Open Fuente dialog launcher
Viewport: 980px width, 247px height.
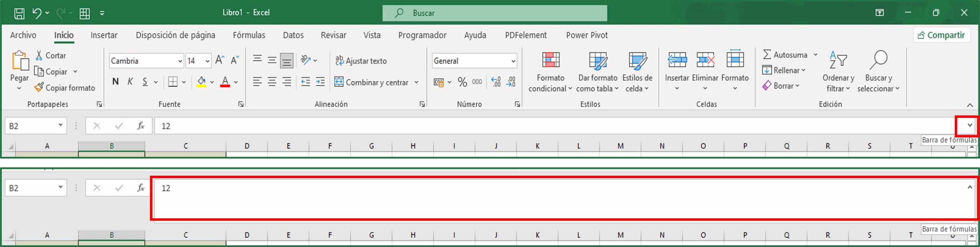[241, 104]
